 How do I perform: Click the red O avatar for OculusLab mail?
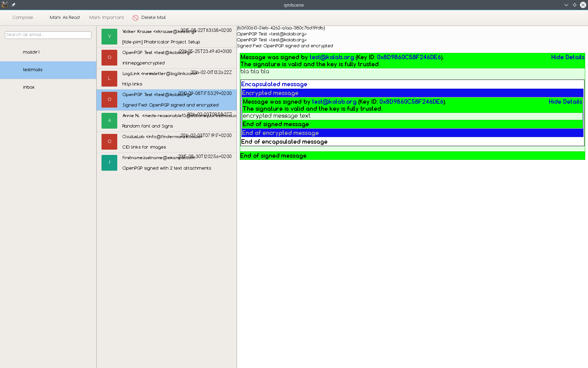point(109,142)
